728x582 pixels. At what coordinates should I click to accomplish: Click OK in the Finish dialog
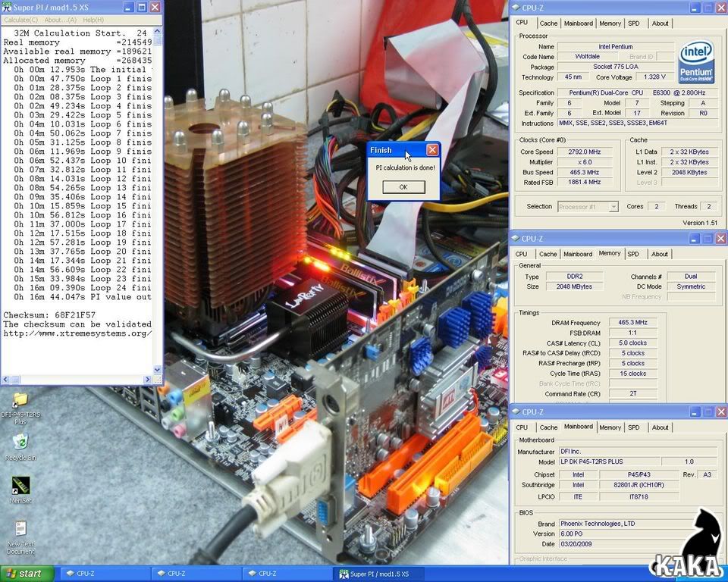pyautogui.click(x=403, y=187)
